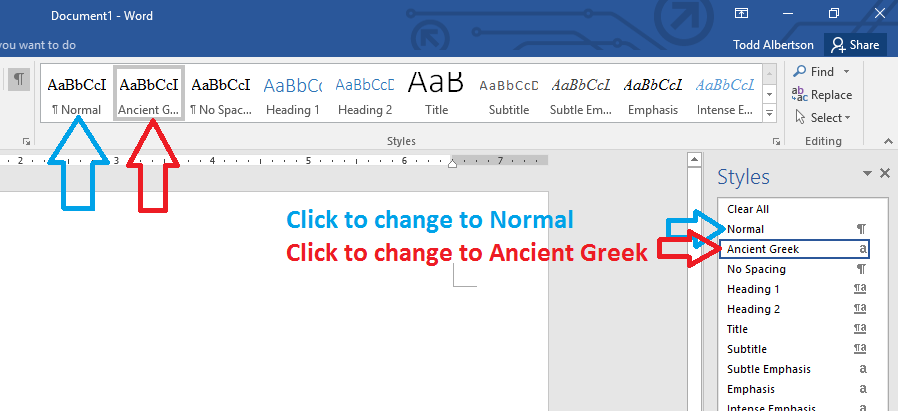
Task: Open the Find dropdown arrow
Action: coord(846,72)
